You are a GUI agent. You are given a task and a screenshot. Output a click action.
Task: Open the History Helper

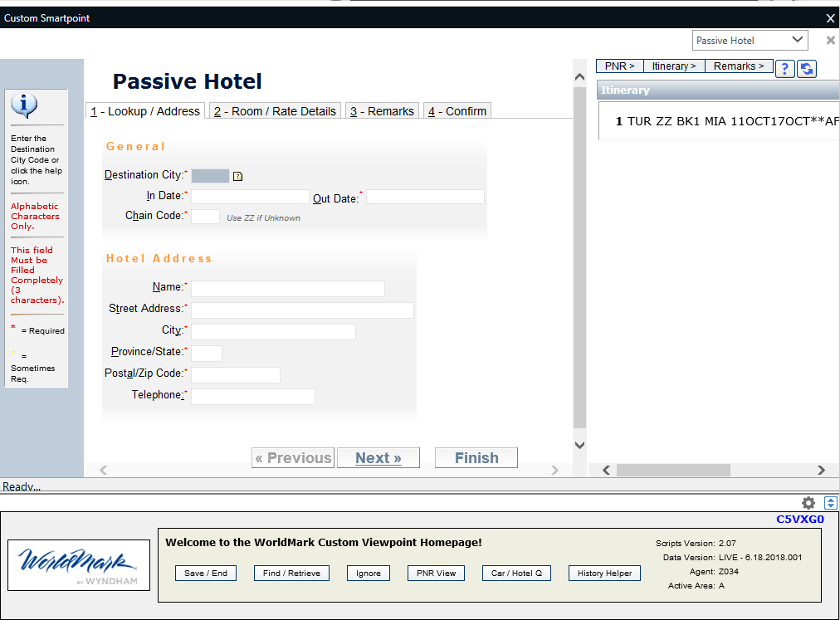pyautogui.click(x=604, y=573)
